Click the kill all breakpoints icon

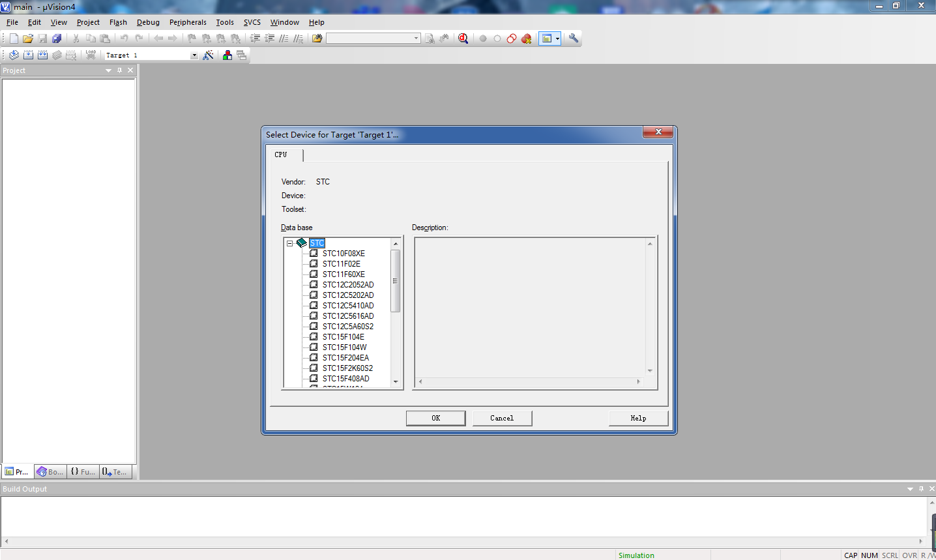coord(527,38)
